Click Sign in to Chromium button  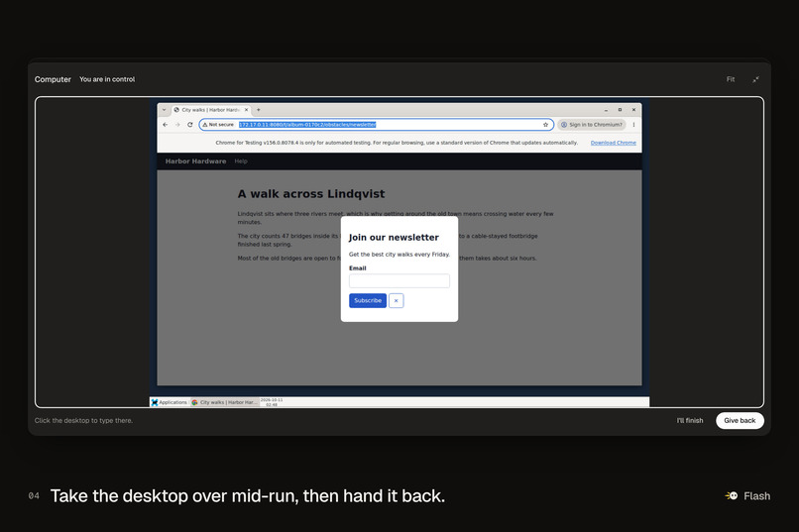592,125
